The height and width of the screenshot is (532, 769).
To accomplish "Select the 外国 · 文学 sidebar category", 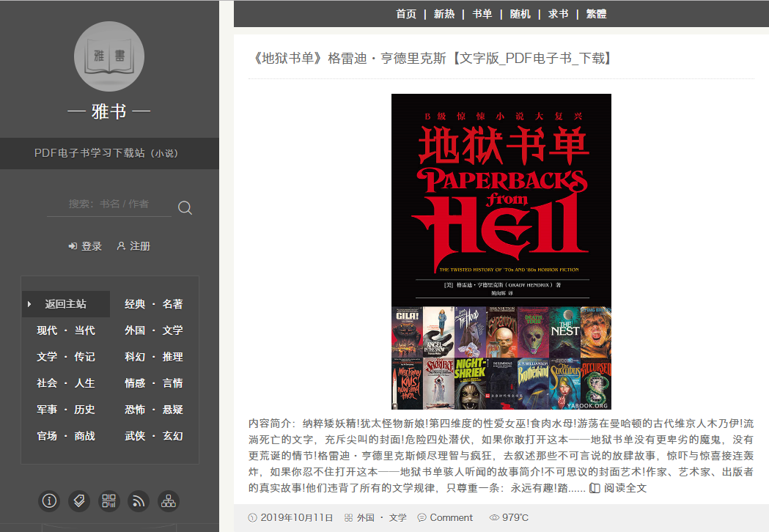I will click(x=153, y=330).
